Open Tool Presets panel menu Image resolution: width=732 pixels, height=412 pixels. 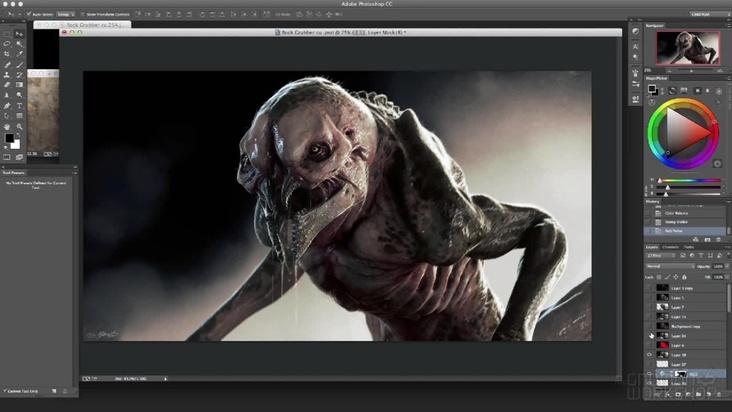coord(74,173)
